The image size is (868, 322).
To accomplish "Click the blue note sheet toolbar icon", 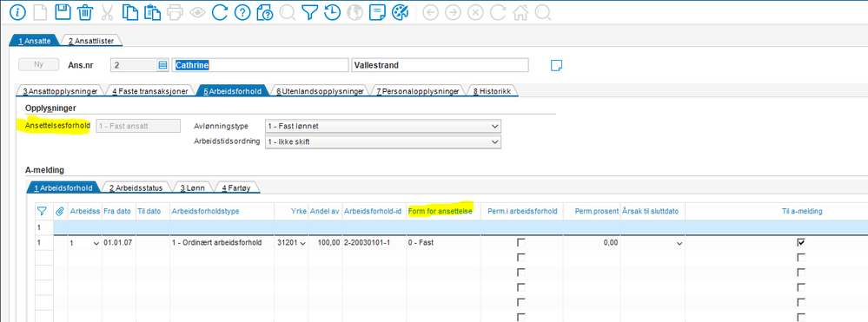I will (377, 12).
